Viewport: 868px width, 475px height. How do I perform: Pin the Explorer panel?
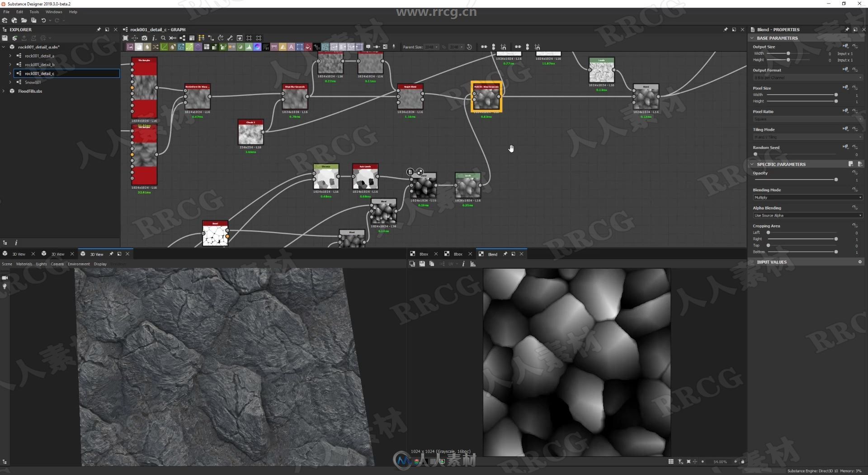click(x=99, y=29)
